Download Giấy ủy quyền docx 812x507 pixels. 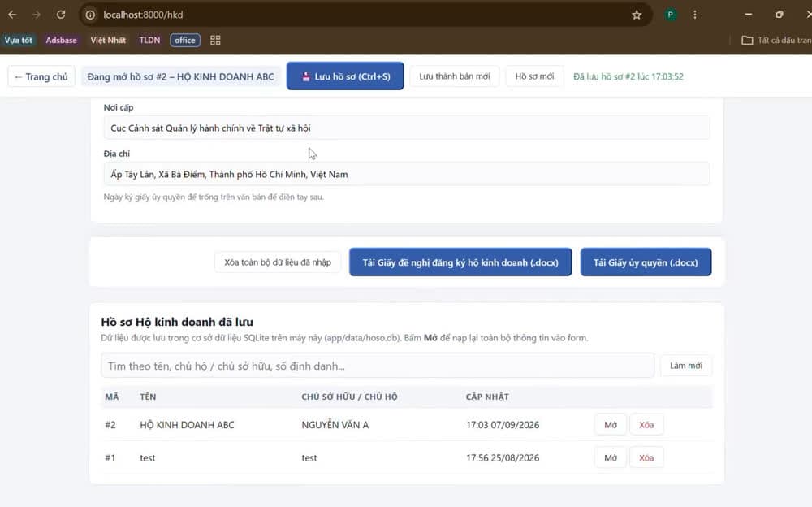[x=646, y=262]
